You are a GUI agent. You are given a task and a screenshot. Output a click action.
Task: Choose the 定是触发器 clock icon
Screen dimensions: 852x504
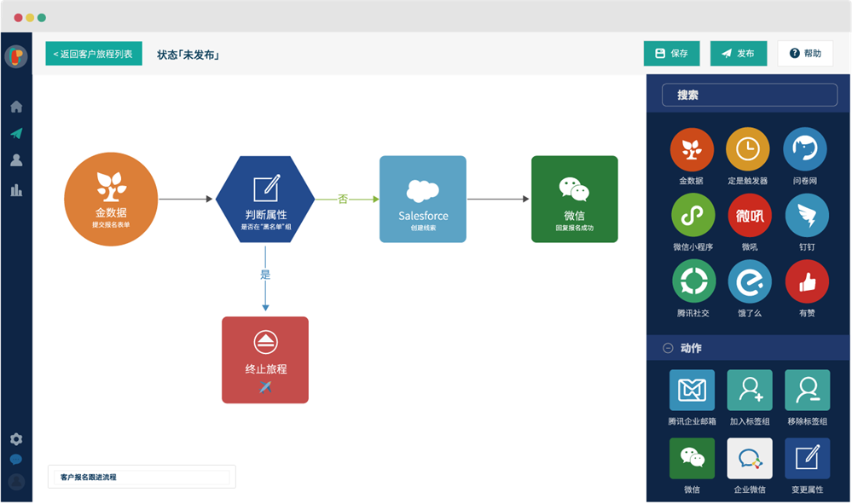pyautogui.click(x=748, y=149)
